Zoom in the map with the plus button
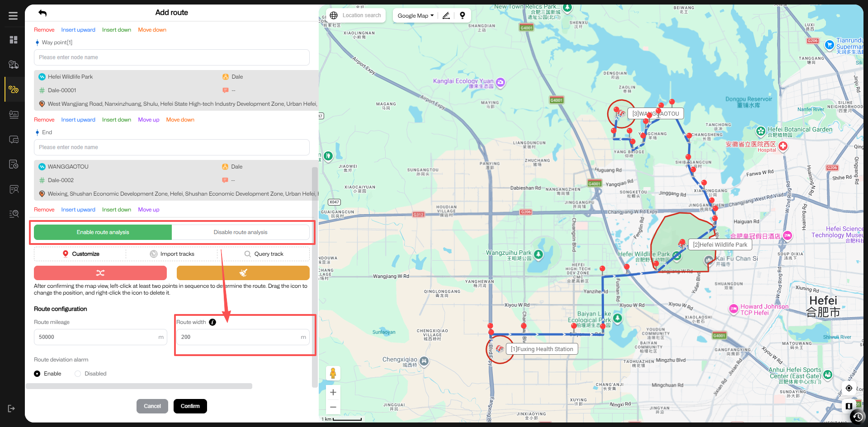 (333, 392)
